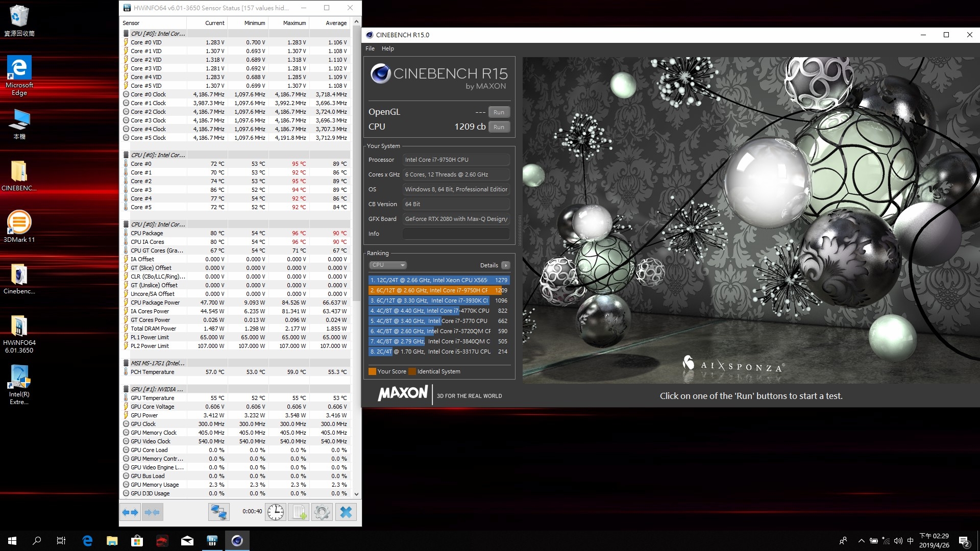The width and height of the screenshot is (980, 551).
Task: Open Intel(R) Extre... desktop shortcut
Action: [19, 385]
